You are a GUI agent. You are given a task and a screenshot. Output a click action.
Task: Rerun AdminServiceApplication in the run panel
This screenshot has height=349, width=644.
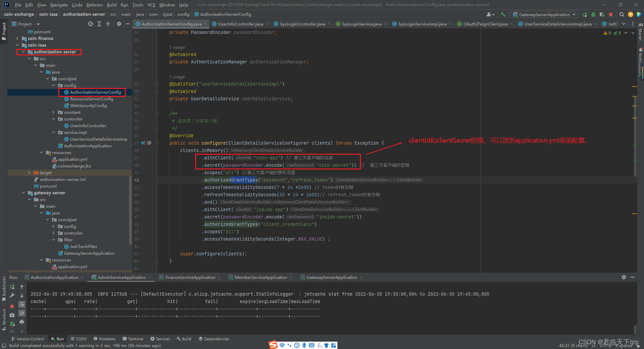click(x=12, y=288)
